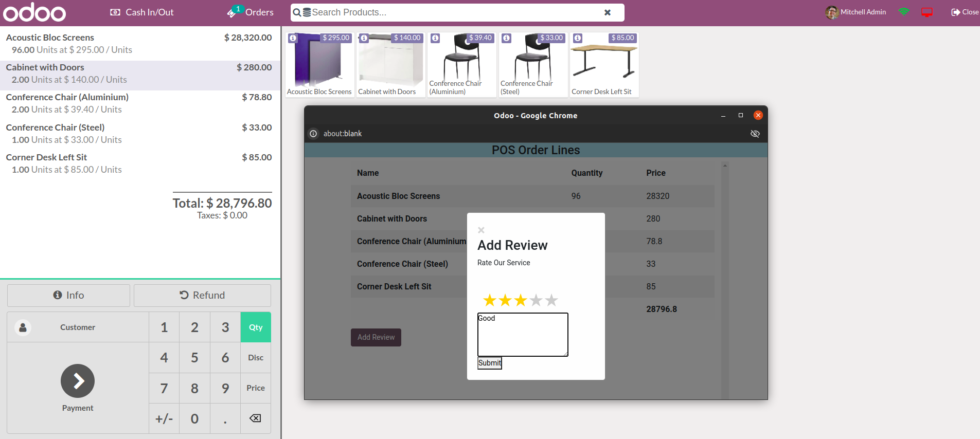Click the round Payment chevron icon
Screen dimensions: 980x439
click(78, 381)
